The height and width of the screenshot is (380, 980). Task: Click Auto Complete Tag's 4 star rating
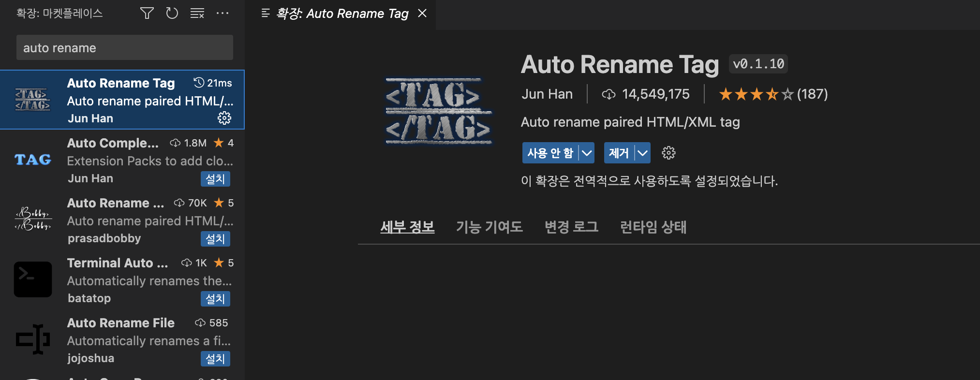[x=224, y=143]
